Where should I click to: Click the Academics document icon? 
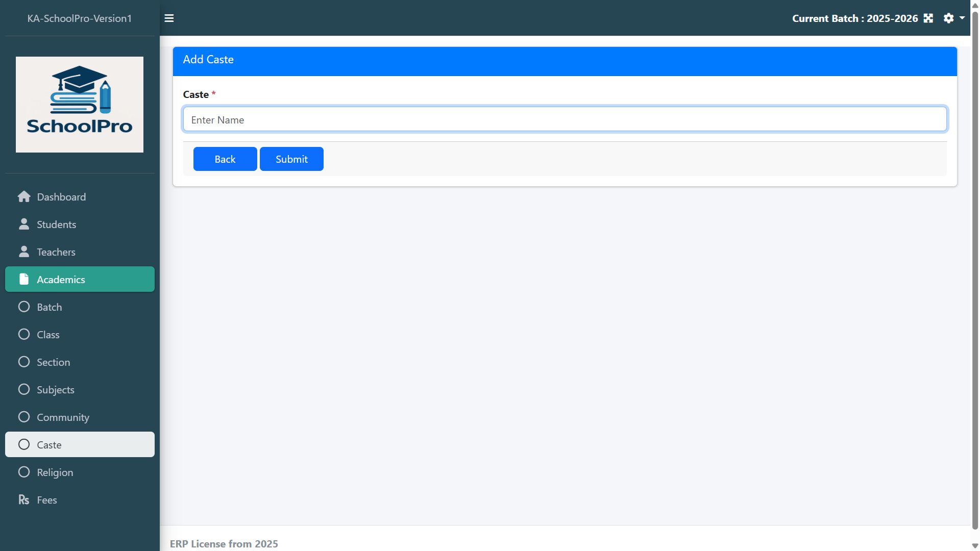point(24,280)
